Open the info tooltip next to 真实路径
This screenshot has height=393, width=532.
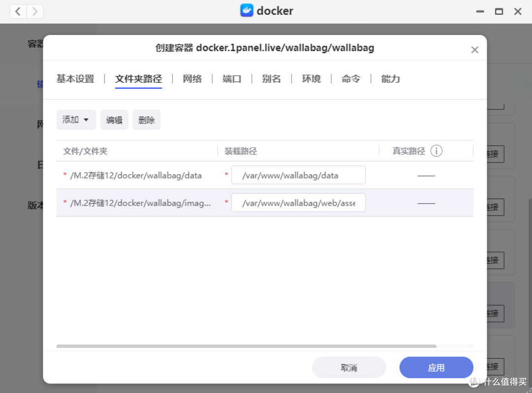click(436, 151)
